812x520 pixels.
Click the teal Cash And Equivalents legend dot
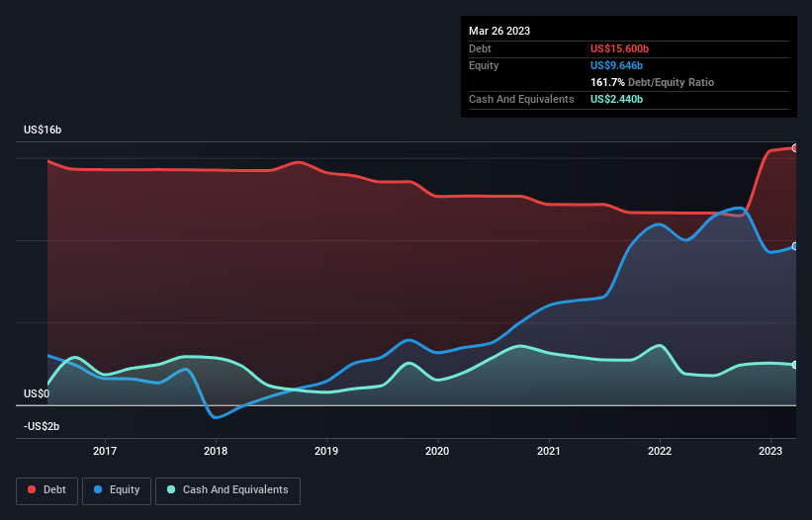[x=171, y=489]
